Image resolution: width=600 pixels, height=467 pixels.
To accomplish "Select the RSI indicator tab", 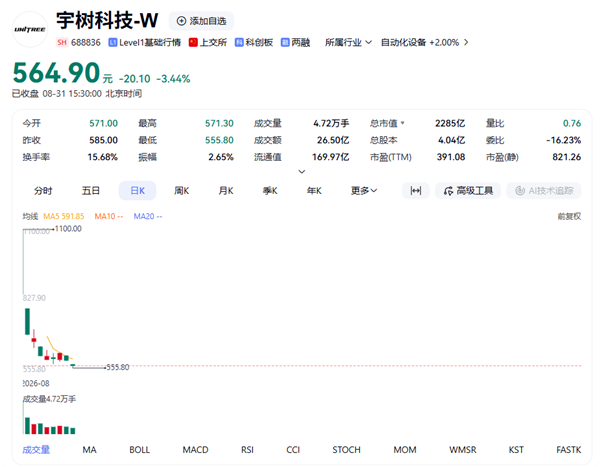I will click(247, 450).
